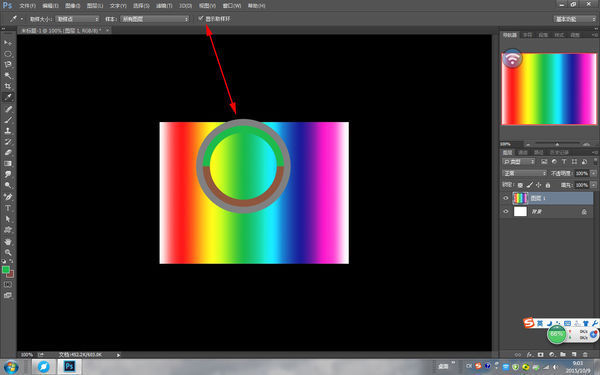The height and width of the screenshot is (375, 600).
Task: Select the Eraser tool
Action: 8,152
